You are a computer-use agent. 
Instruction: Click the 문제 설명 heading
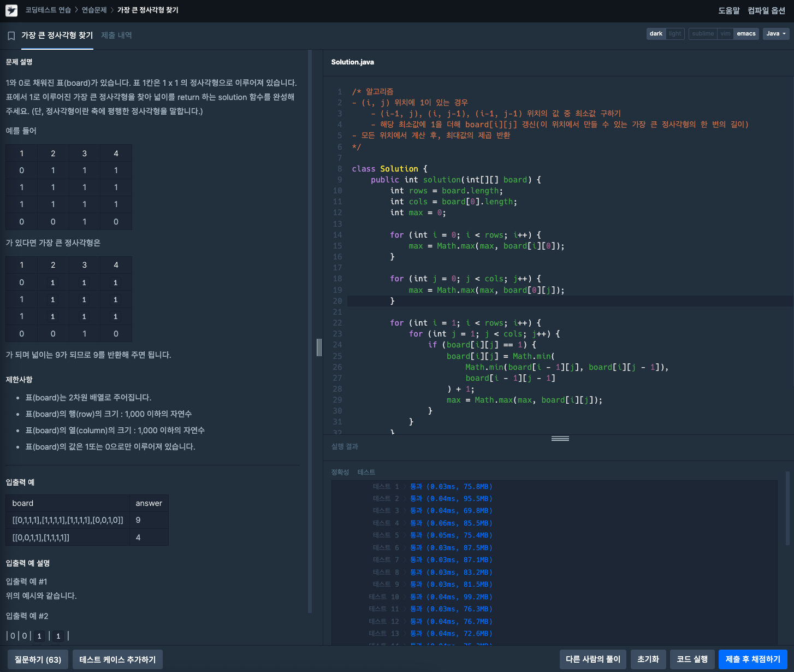coord(19,62)
